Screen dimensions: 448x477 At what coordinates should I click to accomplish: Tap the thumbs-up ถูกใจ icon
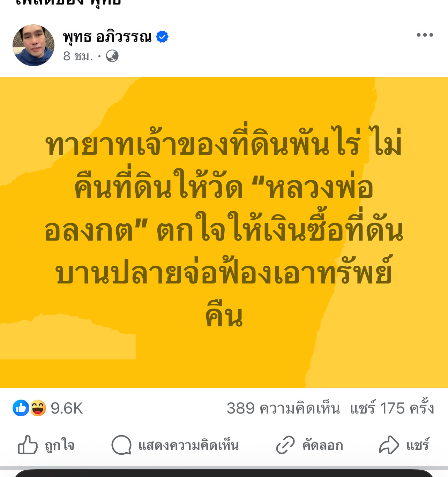[x=28, y=445]
